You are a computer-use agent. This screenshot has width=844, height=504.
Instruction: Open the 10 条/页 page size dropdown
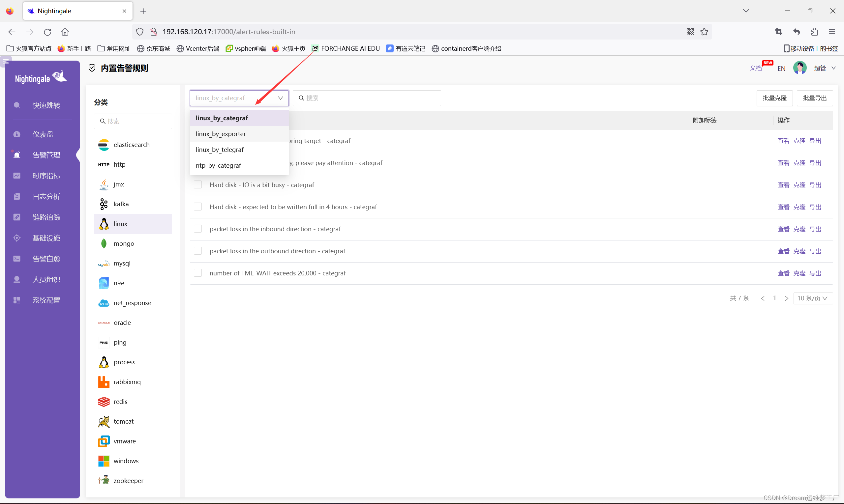(813, 298)
